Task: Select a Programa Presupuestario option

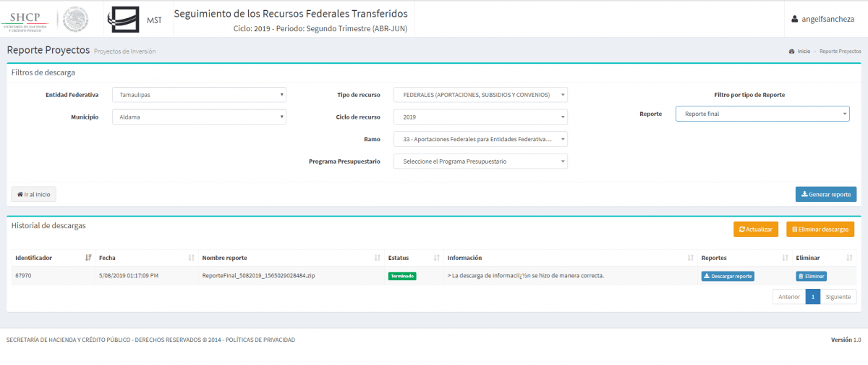Action: coord(480,161)
